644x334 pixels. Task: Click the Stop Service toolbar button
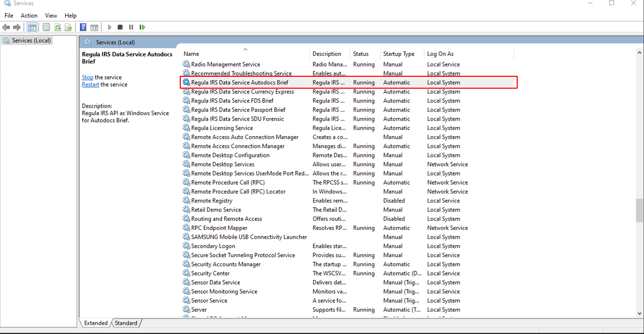[x=120, y=27]
